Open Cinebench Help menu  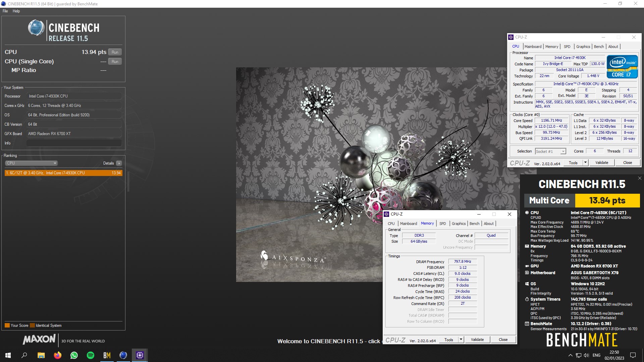tap(16, 11)
